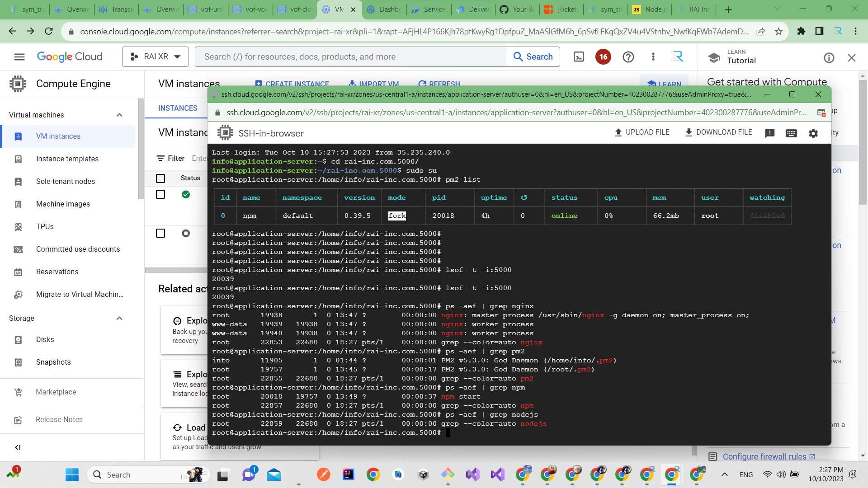
Task: Open Snapshots in the Storage section
Action: pos(53,362)
